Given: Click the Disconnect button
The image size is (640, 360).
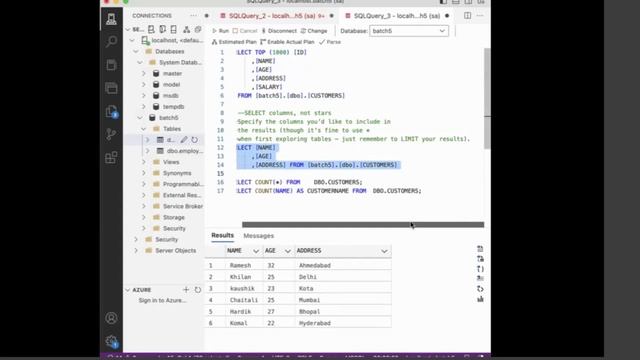Looking at the screenshot, I should pos(279,31).
